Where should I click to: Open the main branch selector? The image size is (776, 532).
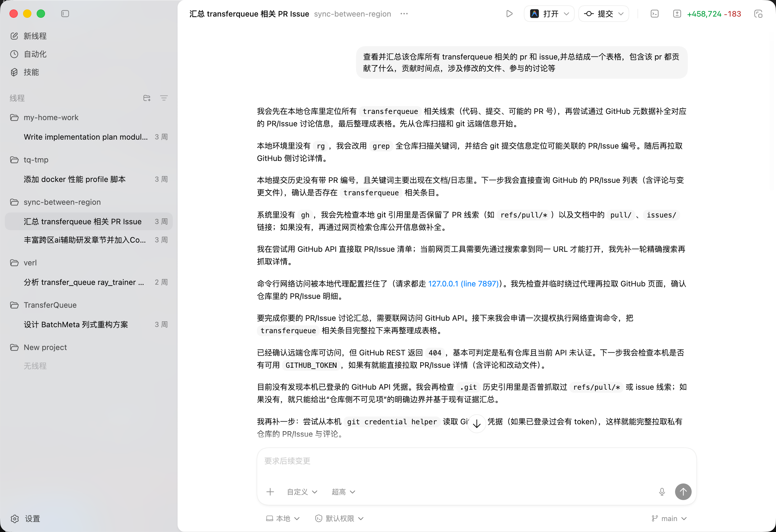pos(669,518)
